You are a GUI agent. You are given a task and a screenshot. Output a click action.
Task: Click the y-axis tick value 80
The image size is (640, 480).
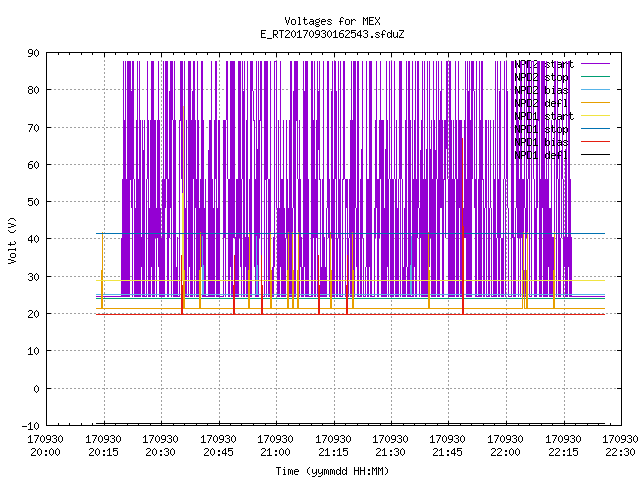pos(34,90)
